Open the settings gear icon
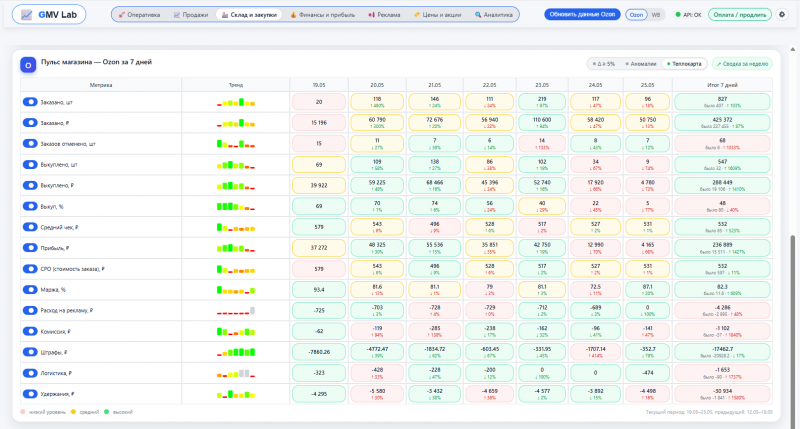 pyautogui.click(x=782, y=15)
